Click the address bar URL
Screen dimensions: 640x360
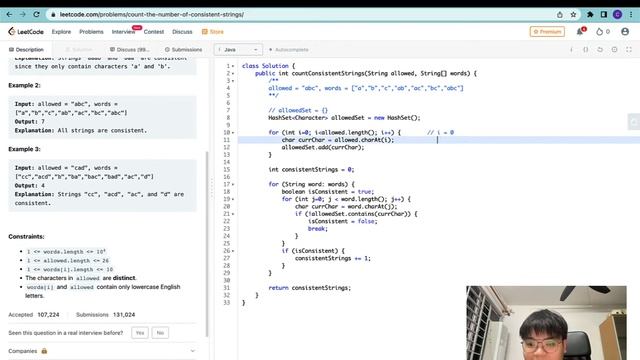click(x=151, y=14)
